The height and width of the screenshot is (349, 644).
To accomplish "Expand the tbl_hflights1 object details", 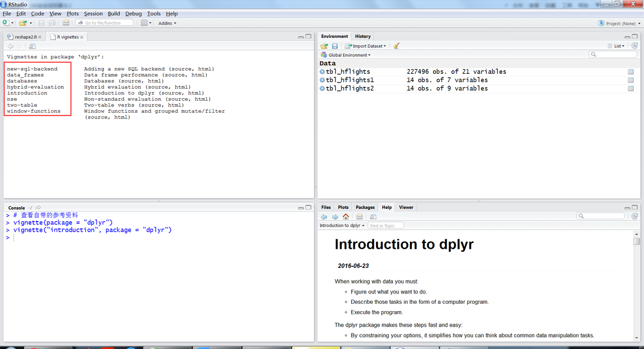I will pos(322,80).
